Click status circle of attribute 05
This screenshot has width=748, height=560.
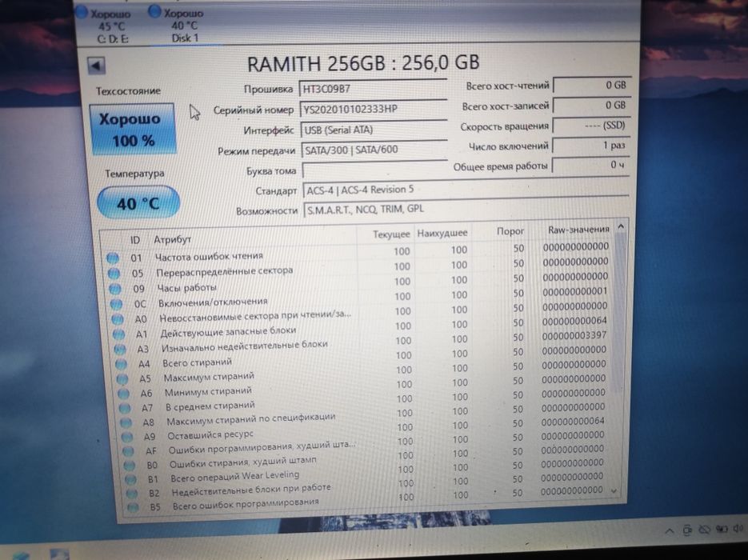114,274
